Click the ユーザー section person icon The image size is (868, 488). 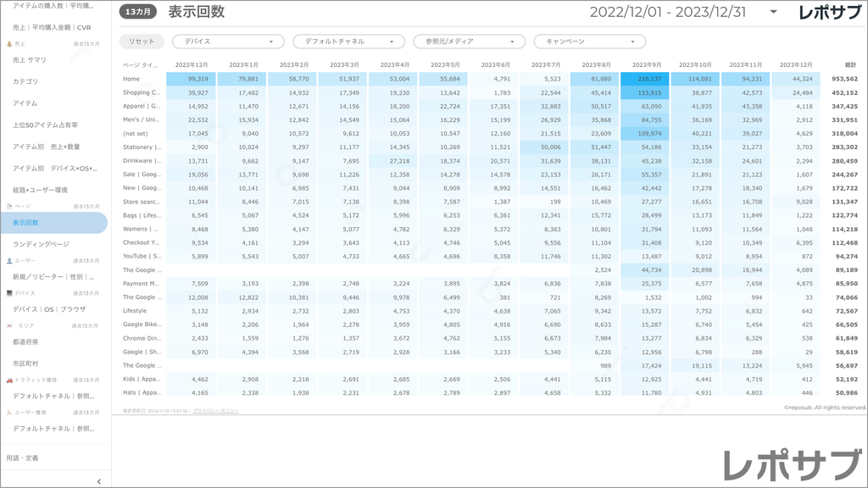9,261
